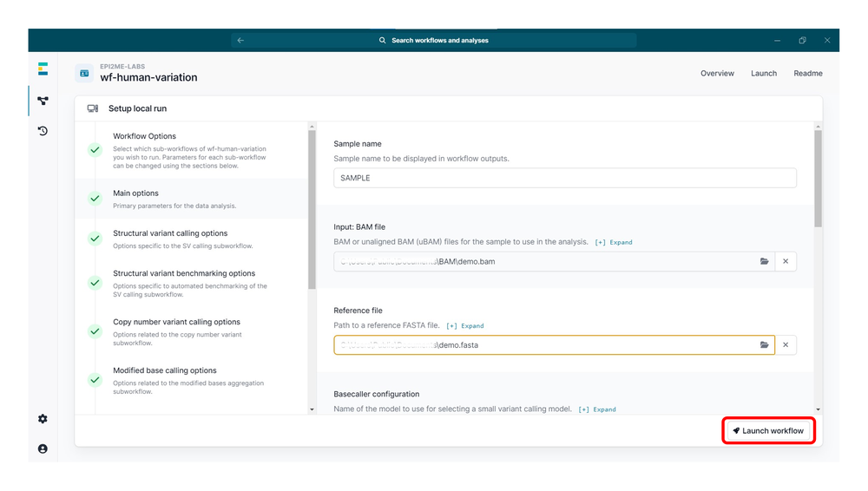This screenshot has height=491, width=868.
Task: Expand the Basecaller configuration description
Action: tap(597, 409)
